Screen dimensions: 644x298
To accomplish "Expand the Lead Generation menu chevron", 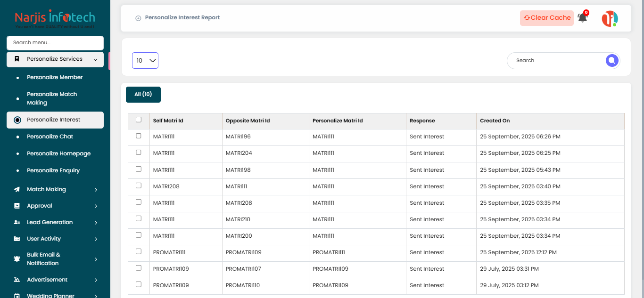I will pyautogui.click(x=96, y=223).
